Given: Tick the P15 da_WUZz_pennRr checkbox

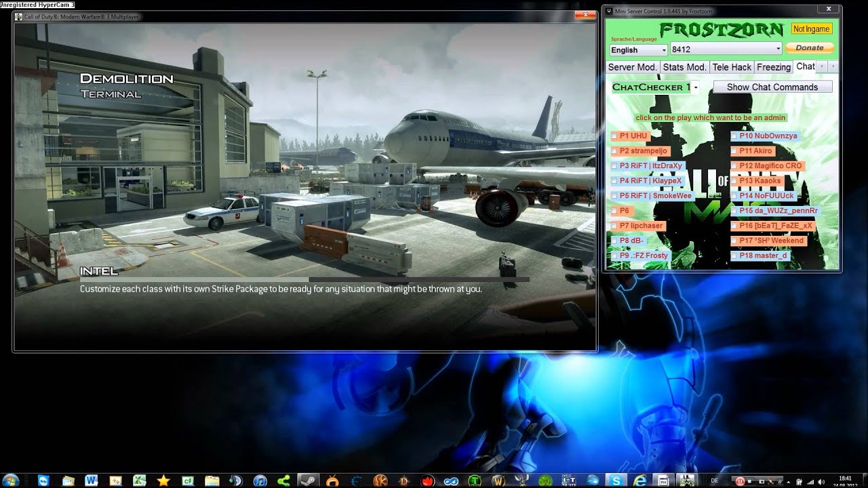Looking at the screenshot, I should 734,211.
